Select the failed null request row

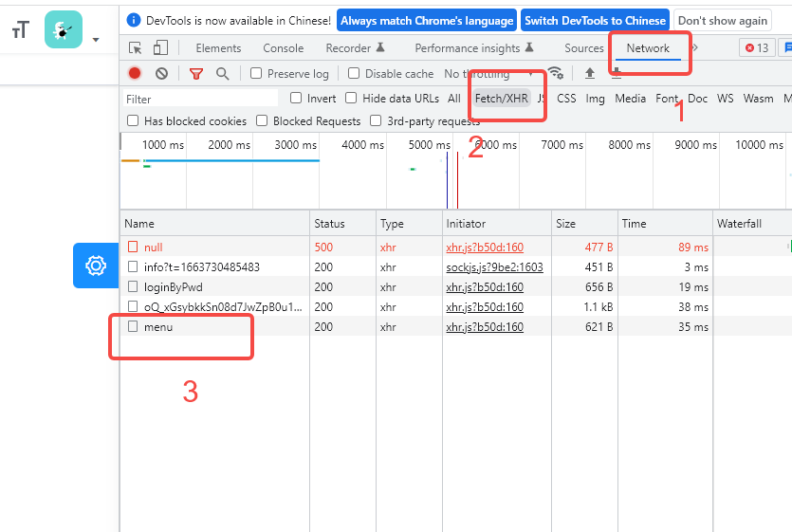click(x=455, y=248)
